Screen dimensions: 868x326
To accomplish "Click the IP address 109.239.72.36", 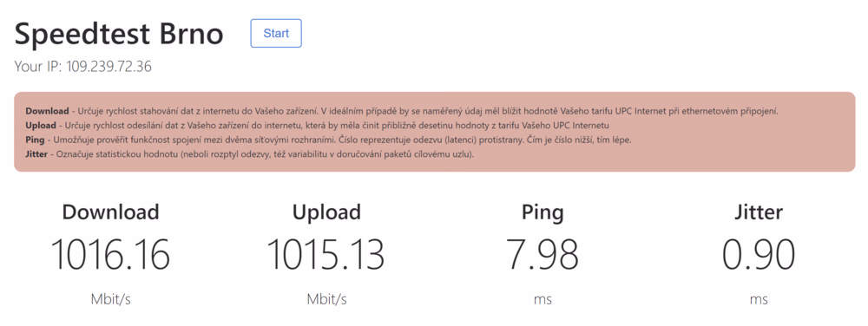I will [109, 67].
